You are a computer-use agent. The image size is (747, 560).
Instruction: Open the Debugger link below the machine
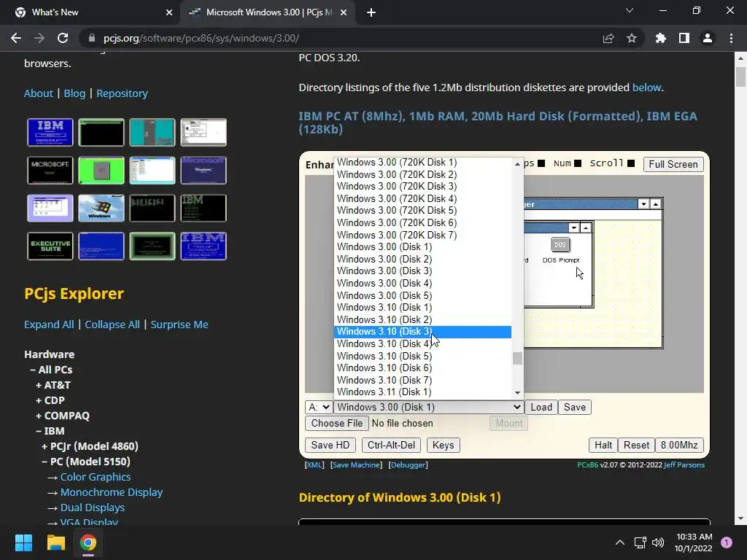[409, 464]
